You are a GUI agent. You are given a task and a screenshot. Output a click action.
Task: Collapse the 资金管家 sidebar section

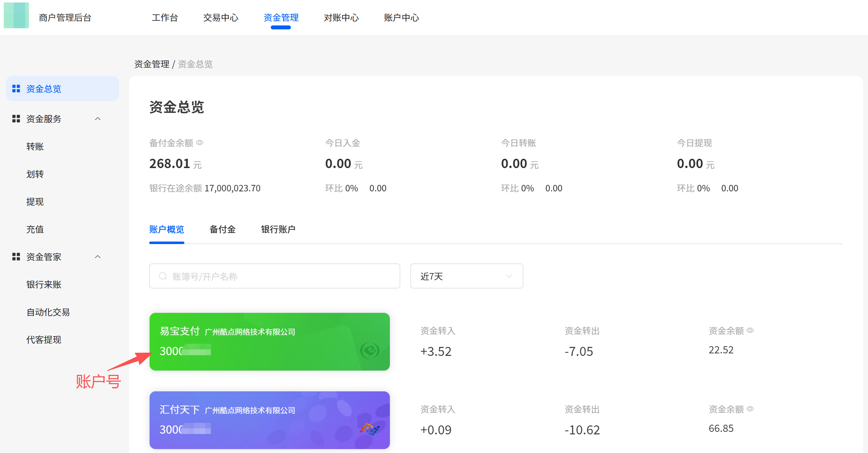(x=98, y=257)
